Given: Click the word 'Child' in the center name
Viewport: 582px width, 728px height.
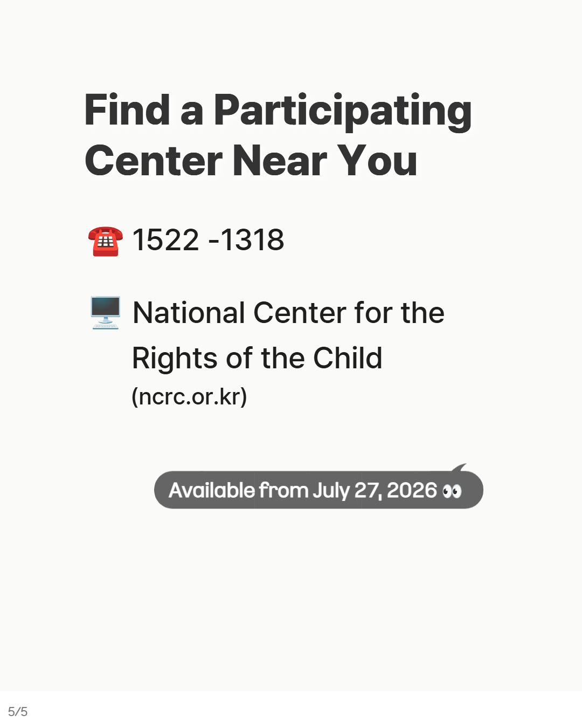Looking at the screenshot, I should pyautogui.click(x=348, y=358).
